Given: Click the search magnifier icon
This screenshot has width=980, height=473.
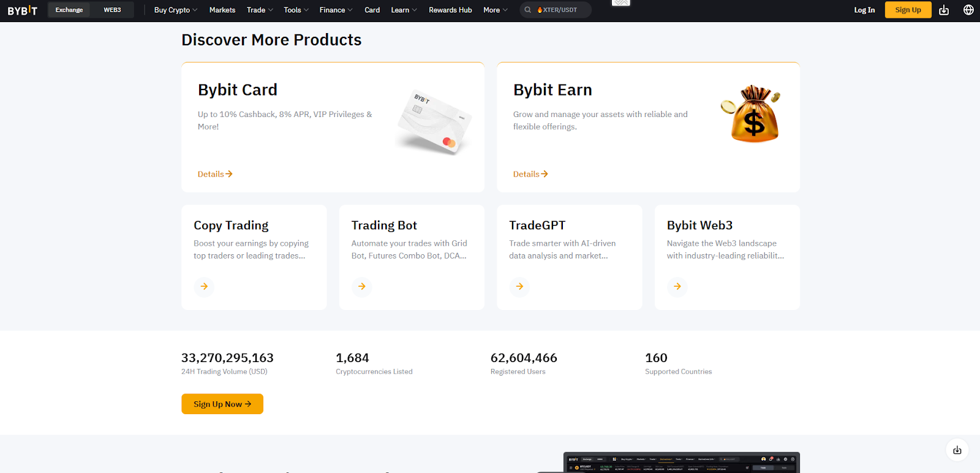Looking at the screenshot, I should 527,10.
